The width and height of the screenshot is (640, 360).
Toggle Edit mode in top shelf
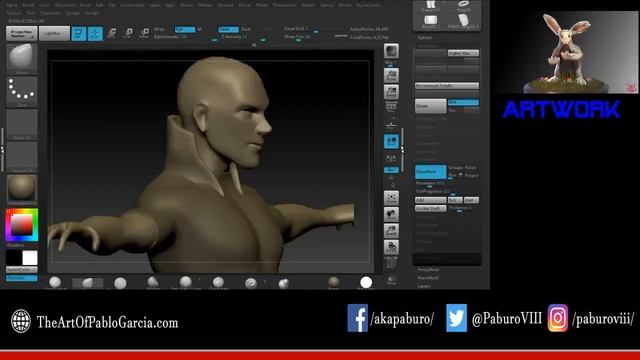point(79,33)
